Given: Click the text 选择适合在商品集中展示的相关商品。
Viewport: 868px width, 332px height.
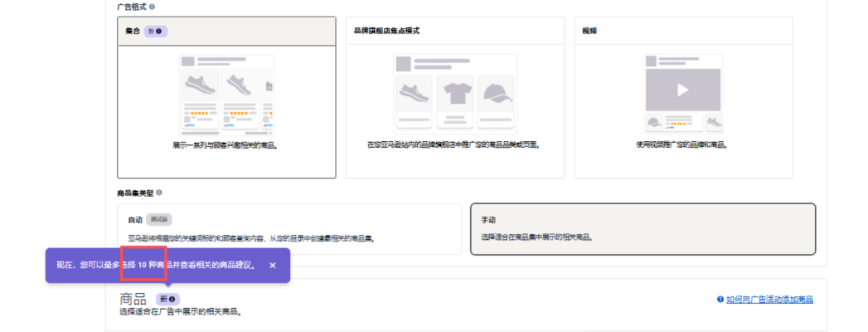Looking at the screenshot, I should [x=537, y=237].
